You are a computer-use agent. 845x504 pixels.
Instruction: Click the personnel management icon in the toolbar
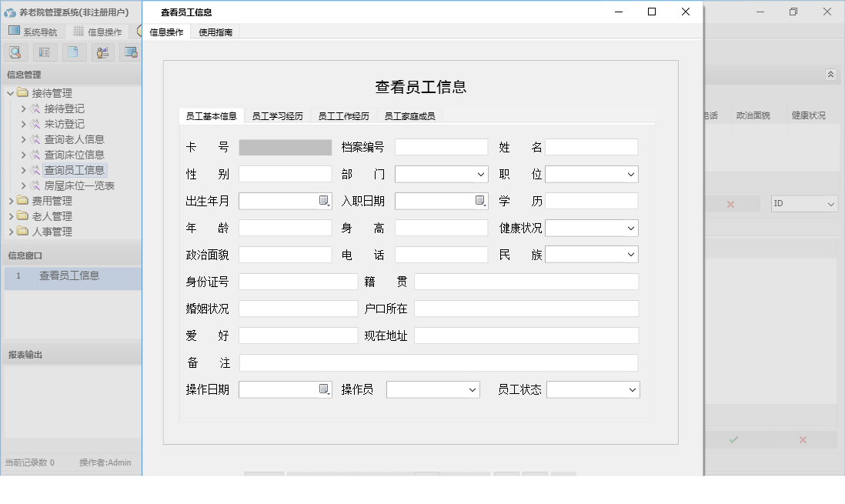pos(102,52)
